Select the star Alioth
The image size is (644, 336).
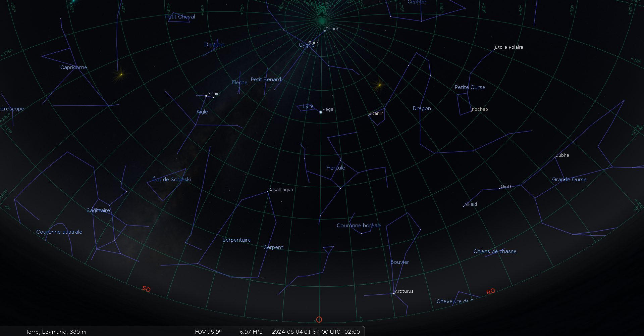pos(499,189)
